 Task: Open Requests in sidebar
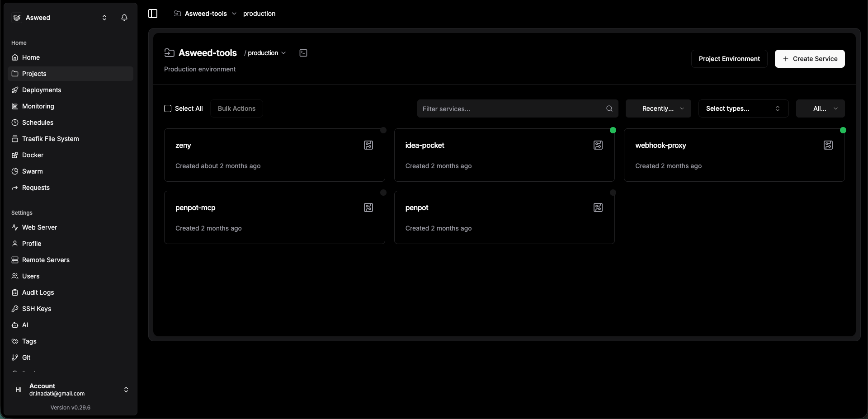pyautogui.click(x=71, y=188)
